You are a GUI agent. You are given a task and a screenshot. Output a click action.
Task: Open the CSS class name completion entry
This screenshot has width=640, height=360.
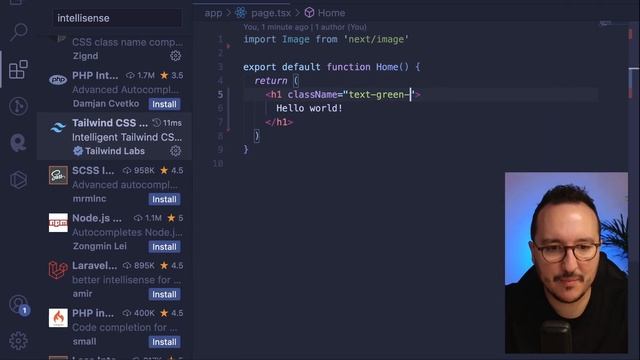pyautogui.click(x=114, y=49)
